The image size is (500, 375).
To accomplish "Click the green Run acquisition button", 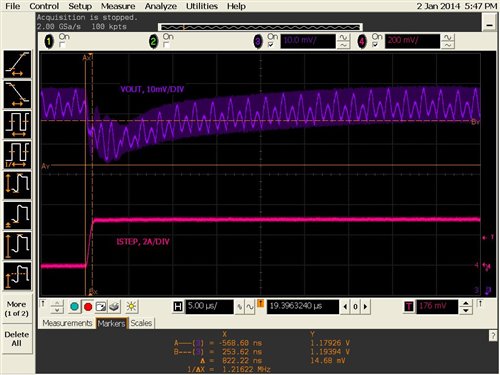I will [x=74, y=306].
